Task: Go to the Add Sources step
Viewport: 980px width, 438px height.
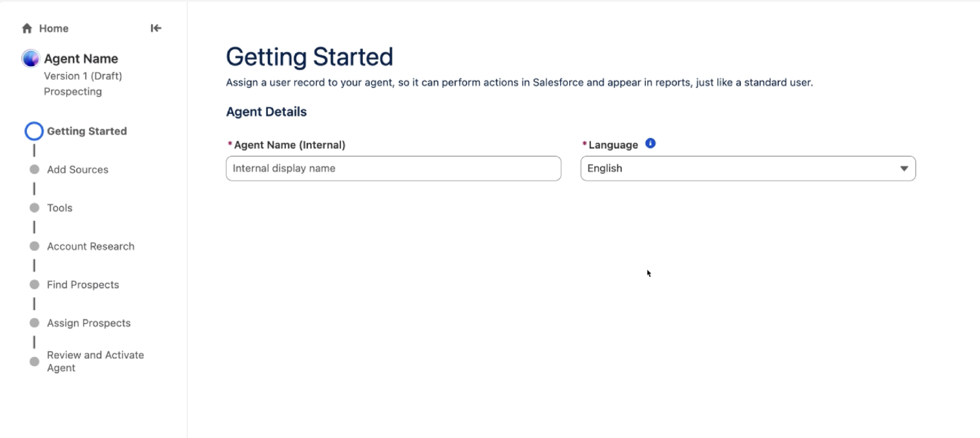Action: coord(78,169)
